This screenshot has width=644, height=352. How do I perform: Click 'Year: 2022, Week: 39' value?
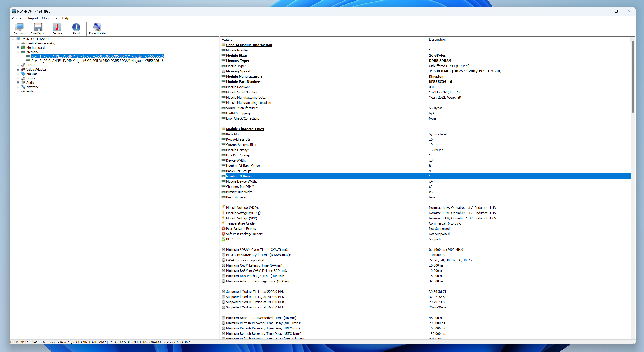[445, 98]
